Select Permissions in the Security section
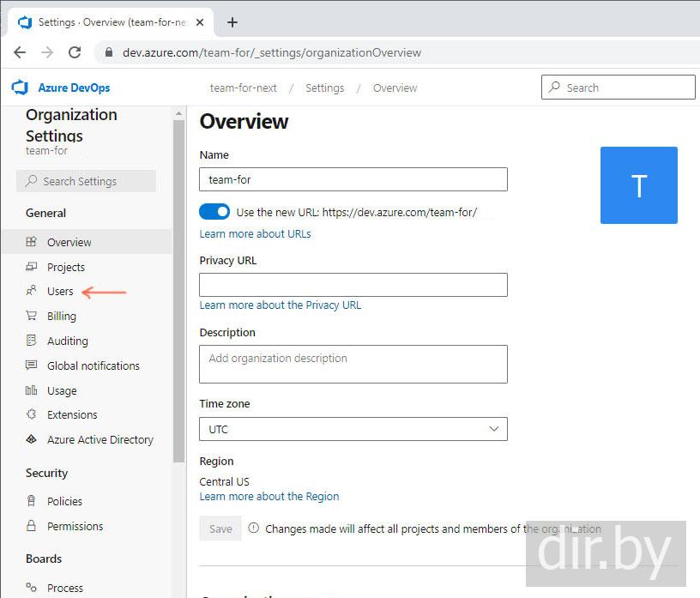Viewport: 700px width, 598px height. click(x=75, y=526)
